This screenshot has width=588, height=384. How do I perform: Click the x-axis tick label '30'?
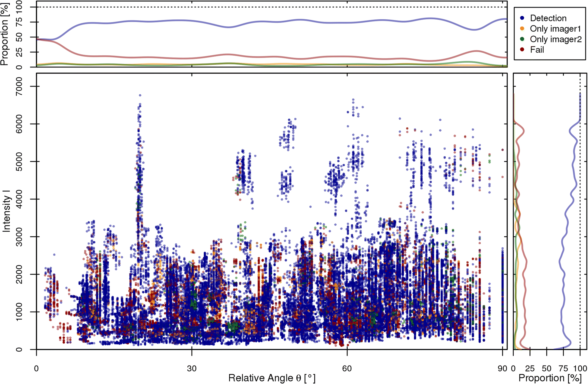pos(192,369)
